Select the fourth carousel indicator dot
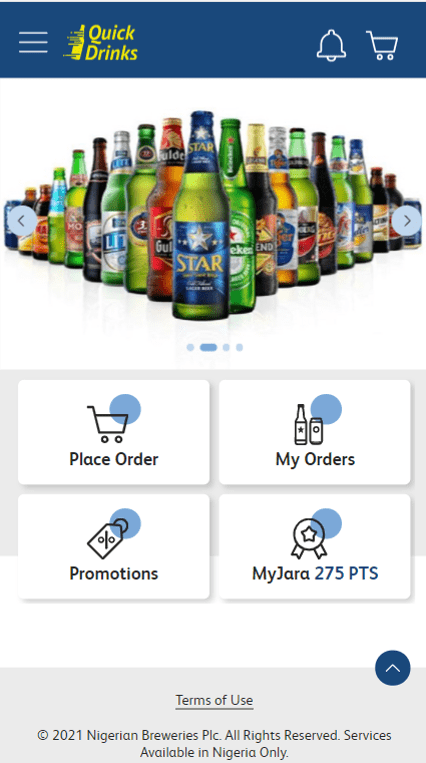 [239, 347]
